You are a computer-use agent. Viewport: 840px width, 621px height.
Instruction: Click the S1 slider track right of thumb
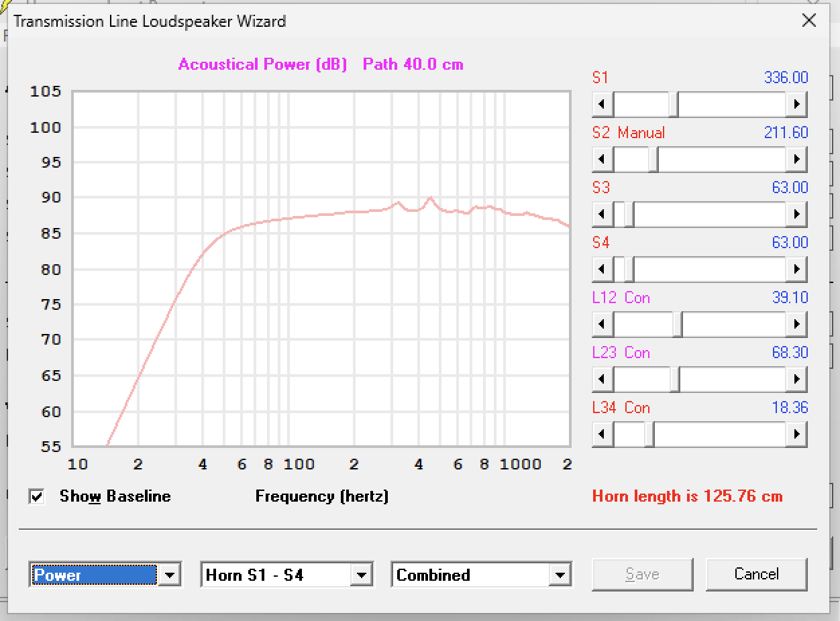(x=732, y=105)
